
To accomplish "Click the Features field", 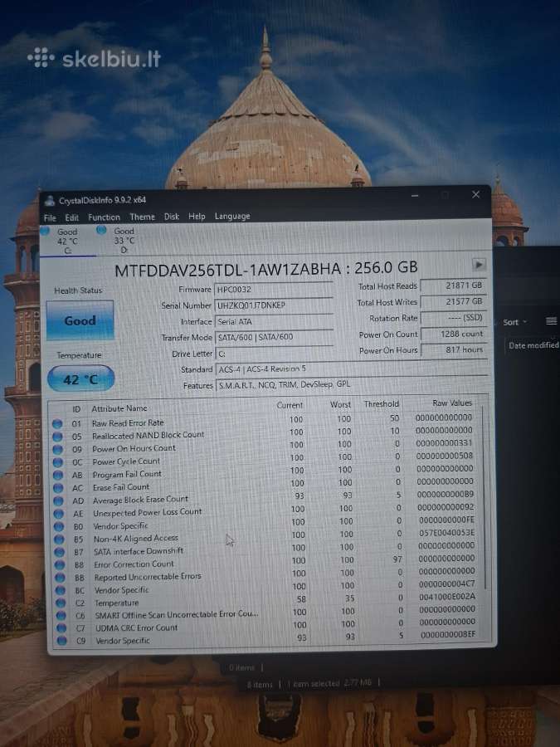I will coord(352,384).
